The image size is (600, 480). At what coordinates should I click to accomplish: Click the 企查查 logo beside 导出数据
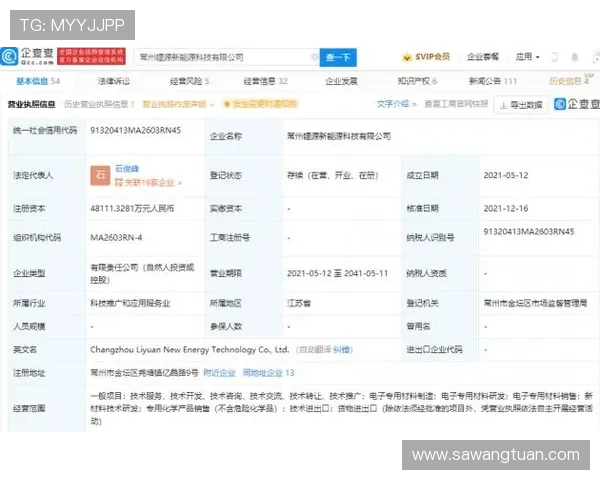pos(577,104)
